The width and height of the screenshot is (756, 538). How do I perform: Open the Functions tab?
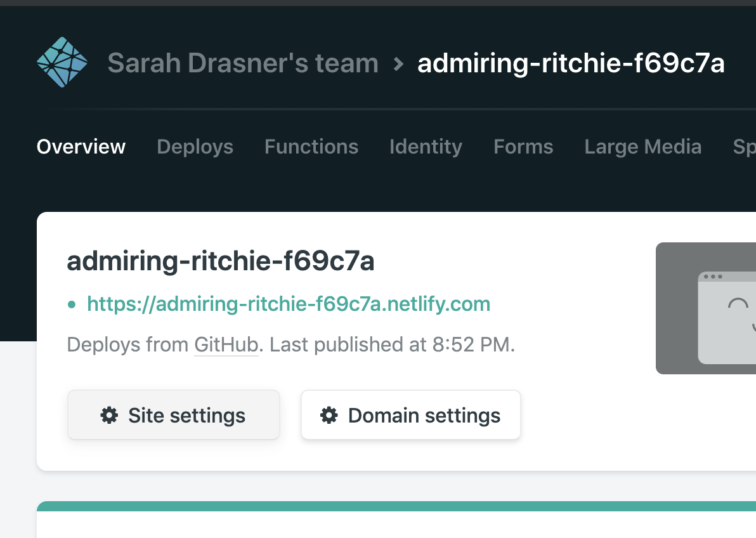311,147
